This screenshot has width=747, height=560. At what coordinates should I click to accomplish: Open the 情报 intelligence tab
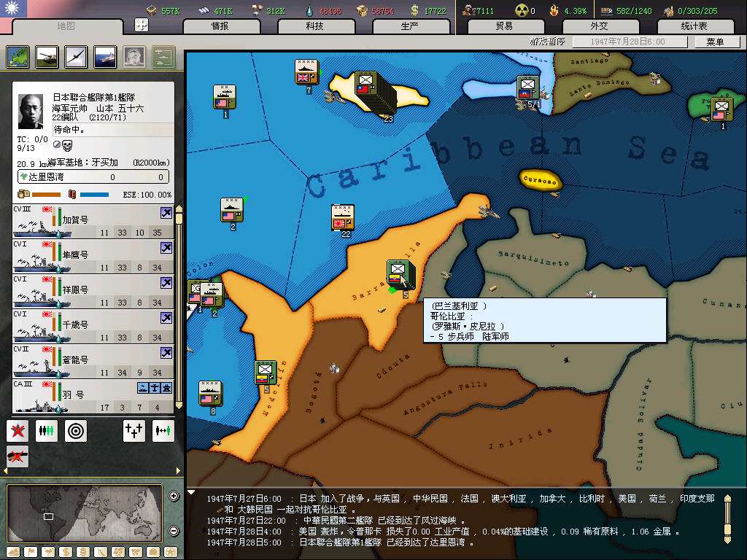point(220,26)
